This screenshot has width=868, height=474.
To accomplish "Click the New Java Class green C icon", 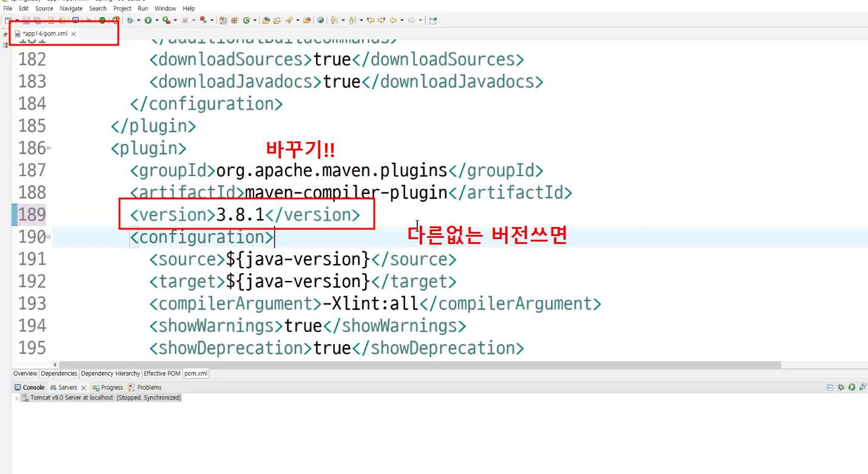I will (x=246, y=20).
